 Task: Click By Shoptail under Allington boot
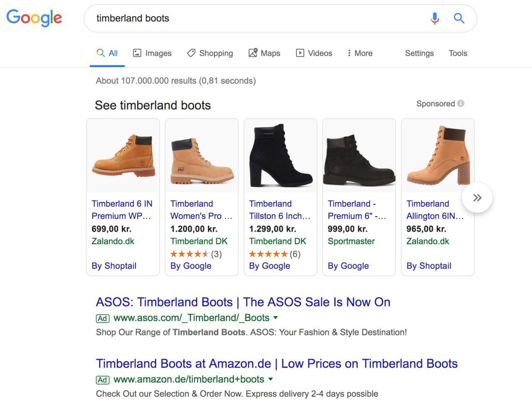click(x=429, y=266)
